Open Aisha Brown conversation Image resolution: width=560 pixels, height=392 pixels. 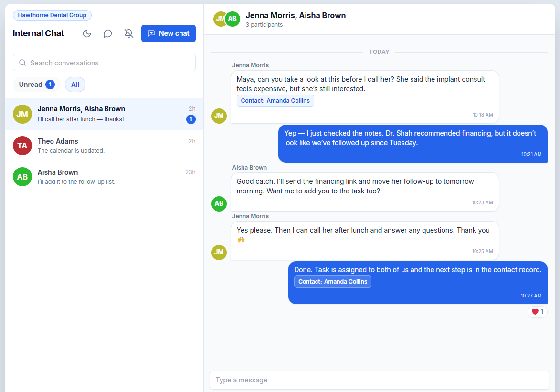pos(104,177)
